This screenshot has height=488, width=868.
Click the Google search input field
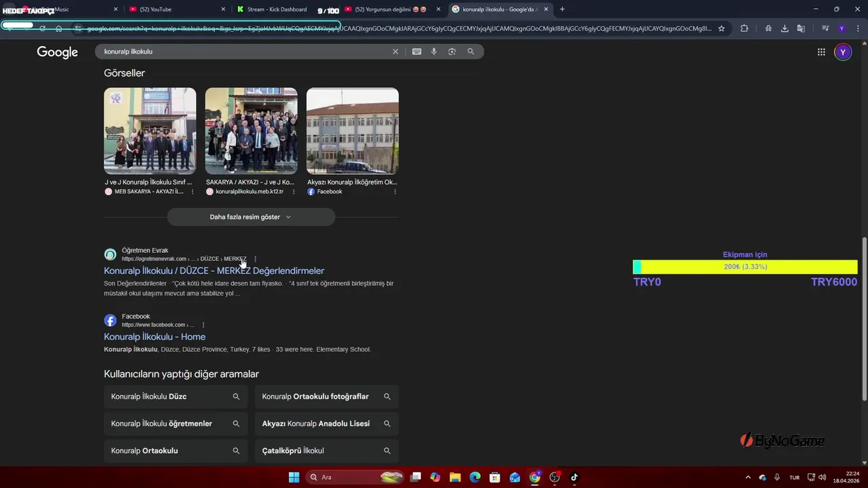pyautogui.click(x=244, y=52)
